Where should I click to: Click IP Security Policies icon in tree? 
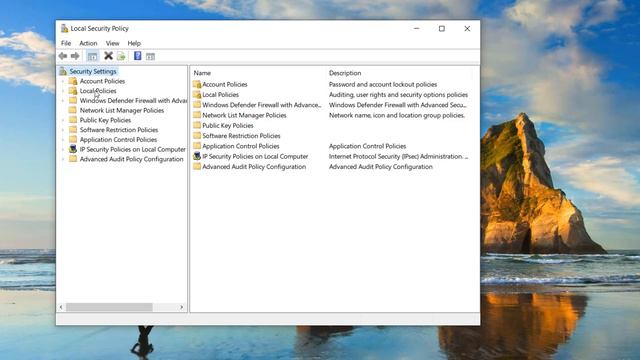point(73,149)
